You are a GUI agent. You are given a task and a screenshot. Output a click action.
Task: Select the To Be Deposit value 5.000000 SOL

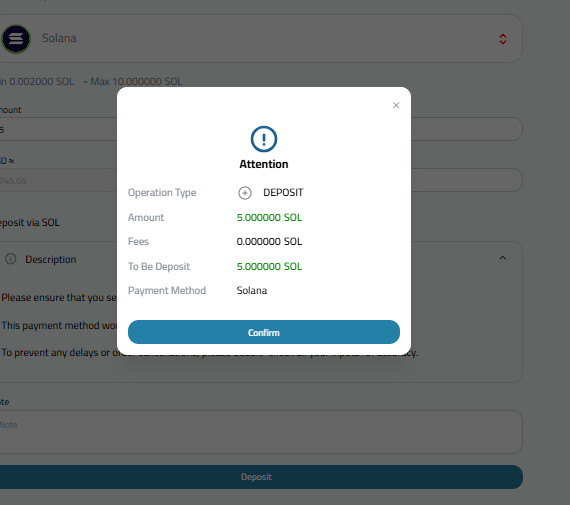click(x=269, y=266)
